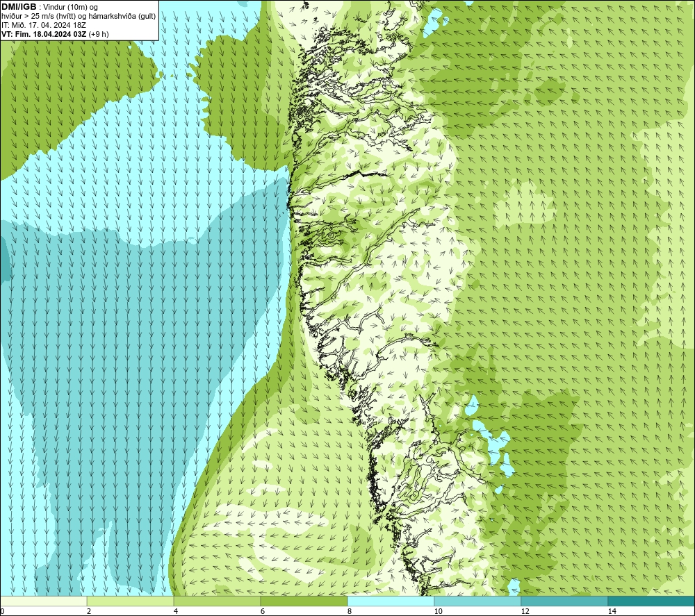The image size is (695, 616).
Task: Click the 2–4 m/s light green swatch
Action: tap(131, 601)
